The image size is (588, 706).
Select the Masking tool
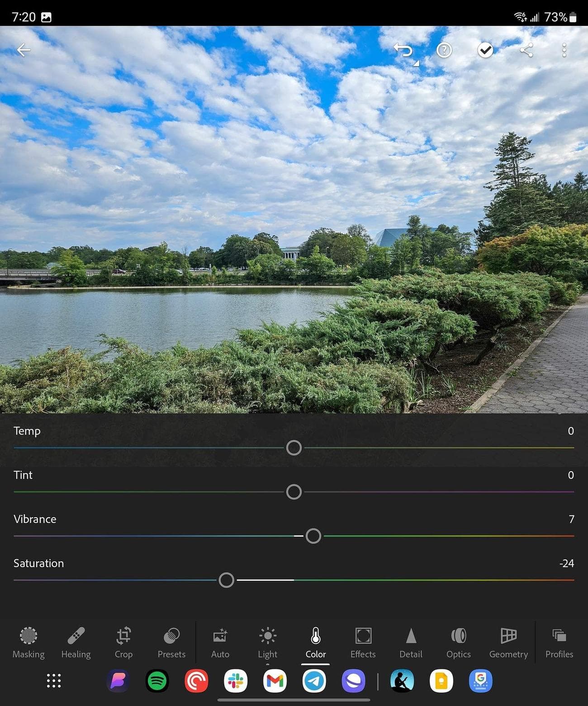pyautogui.click(x=28, y=642)
